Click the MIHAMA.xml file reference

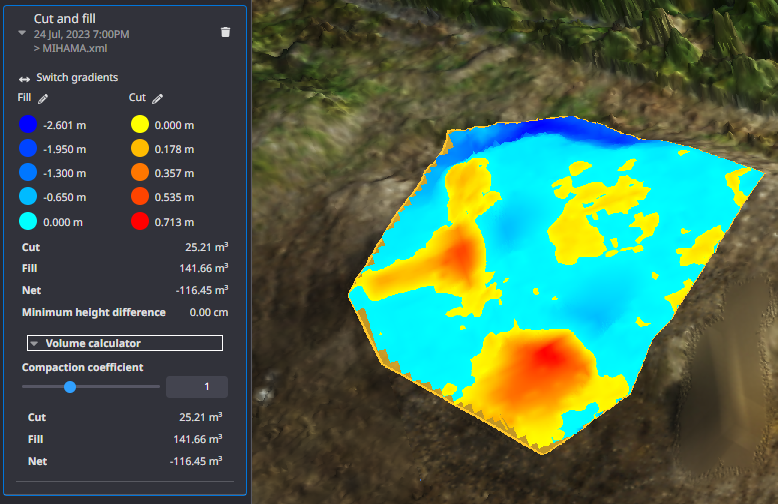[74, 48]
